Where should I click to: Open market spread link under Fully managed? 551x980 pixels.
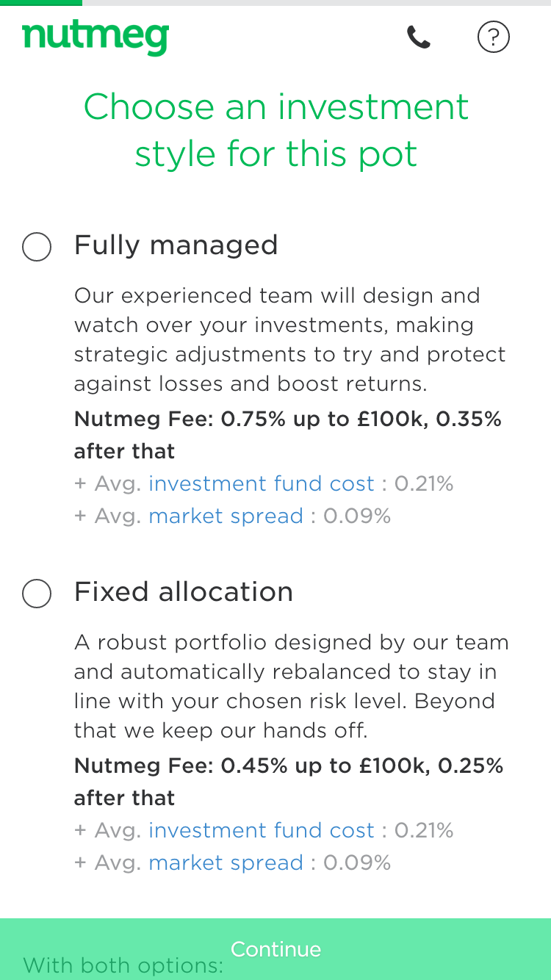(226, 516)
